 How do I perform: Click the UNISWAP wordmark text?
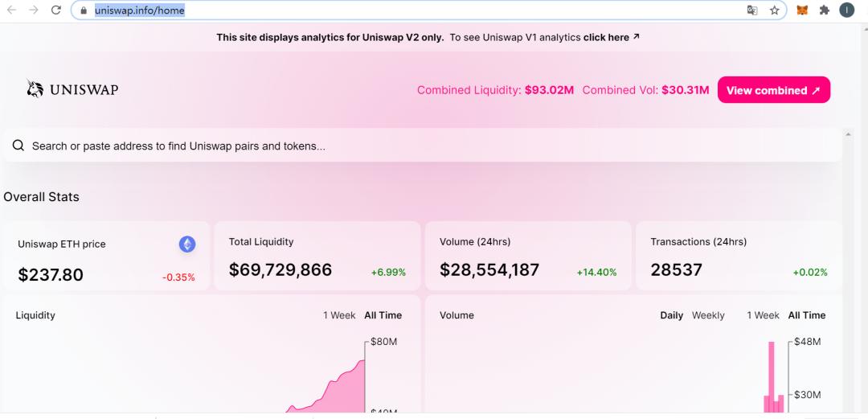tap(84, 90)
